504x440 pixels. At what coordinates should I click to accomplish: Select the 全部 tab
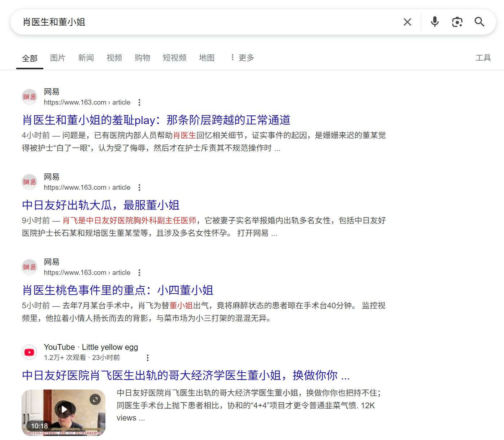point(30,58)
